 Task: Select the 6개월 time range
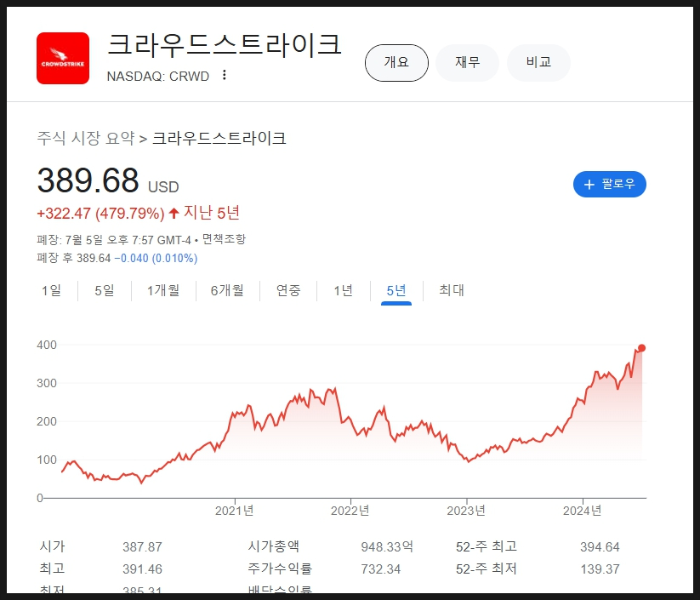click(227, 290)
